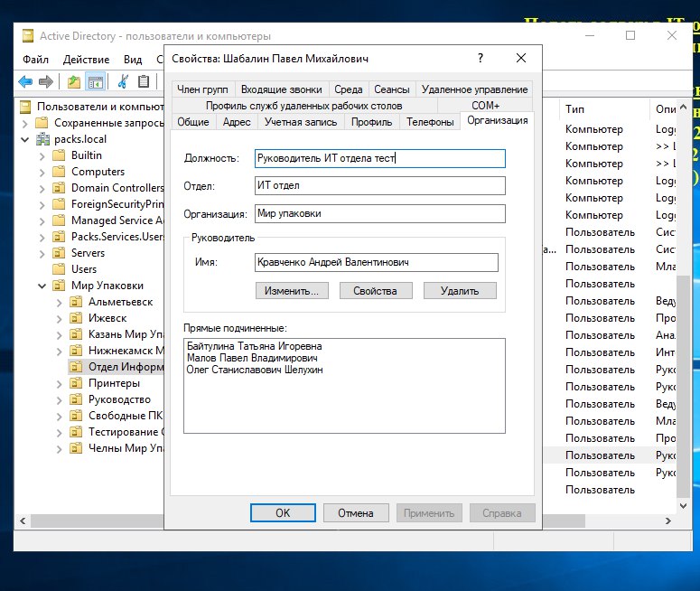Click into the Должность text field
This screenshot has width=700, height=591.
coord(379,158)
